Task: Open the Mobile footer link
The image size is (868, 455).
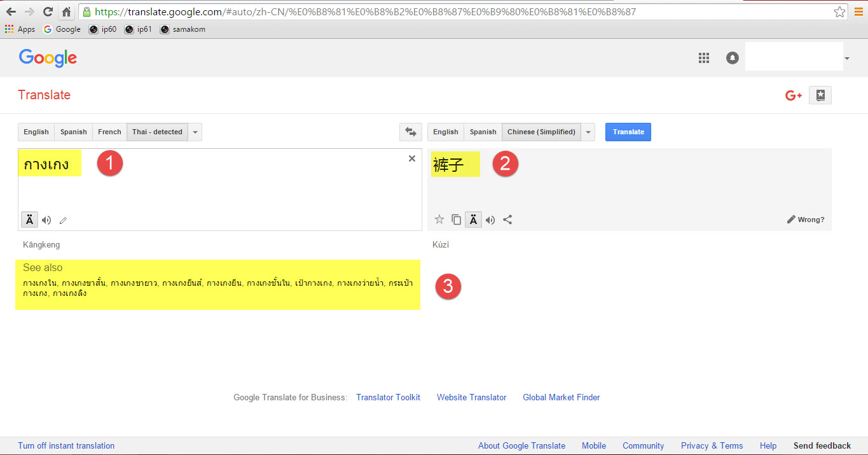Action: (594, 445)
